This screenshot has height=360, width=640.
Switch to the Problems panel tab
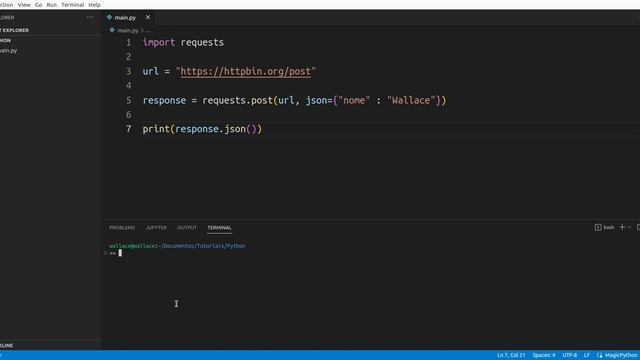point(122,228)
